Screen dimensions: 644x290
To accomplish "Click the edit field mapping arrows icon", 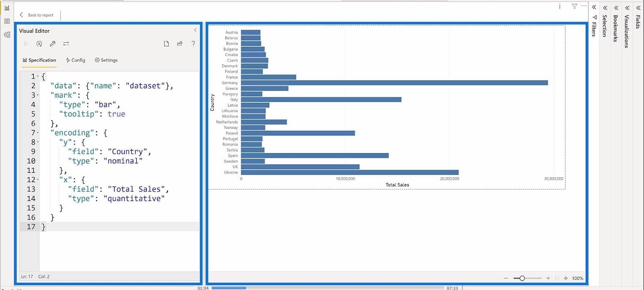I will (66, 43).
